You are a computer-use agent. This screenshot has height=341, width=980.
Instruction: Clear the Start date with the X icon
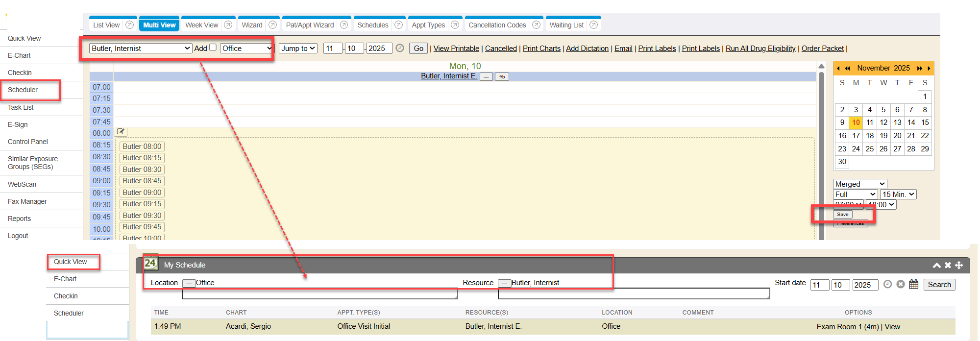(x=901, y=284)
